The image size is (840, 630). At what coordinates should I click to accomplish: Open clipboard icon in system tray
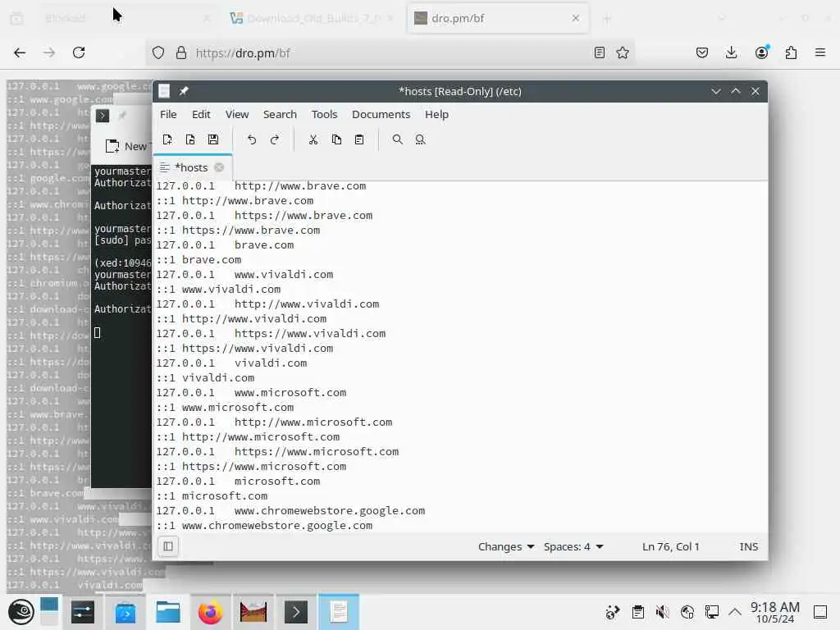[638, 612]
